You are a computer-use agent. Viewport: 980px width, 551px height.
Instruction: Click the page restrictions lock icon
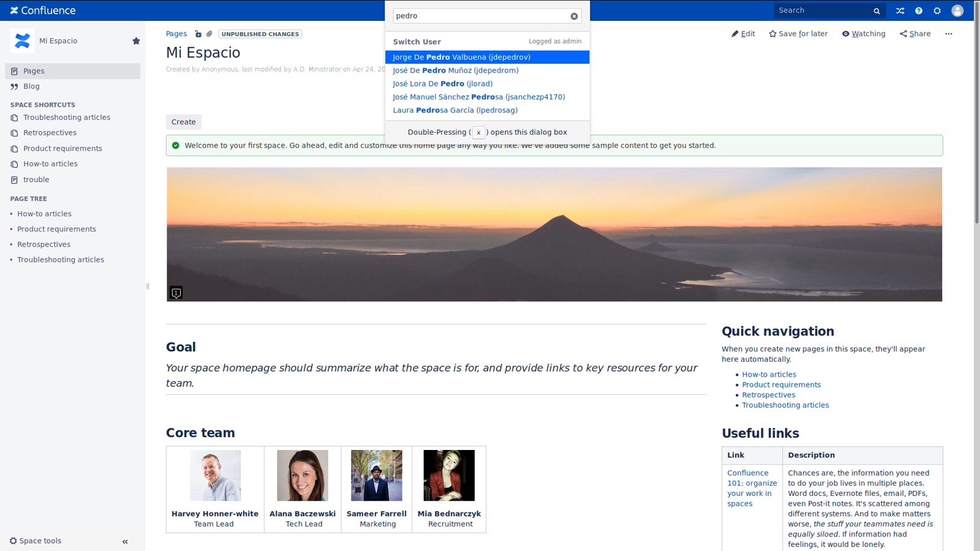pyautogui.click(x=198, y=34)
